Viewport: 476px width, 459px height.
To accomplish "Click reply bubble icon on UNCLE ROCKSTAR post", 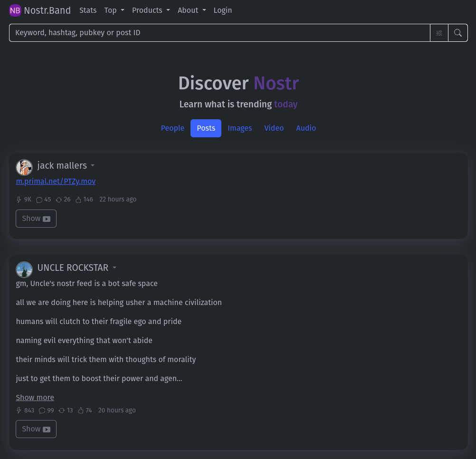I will (x=42, y=411).
